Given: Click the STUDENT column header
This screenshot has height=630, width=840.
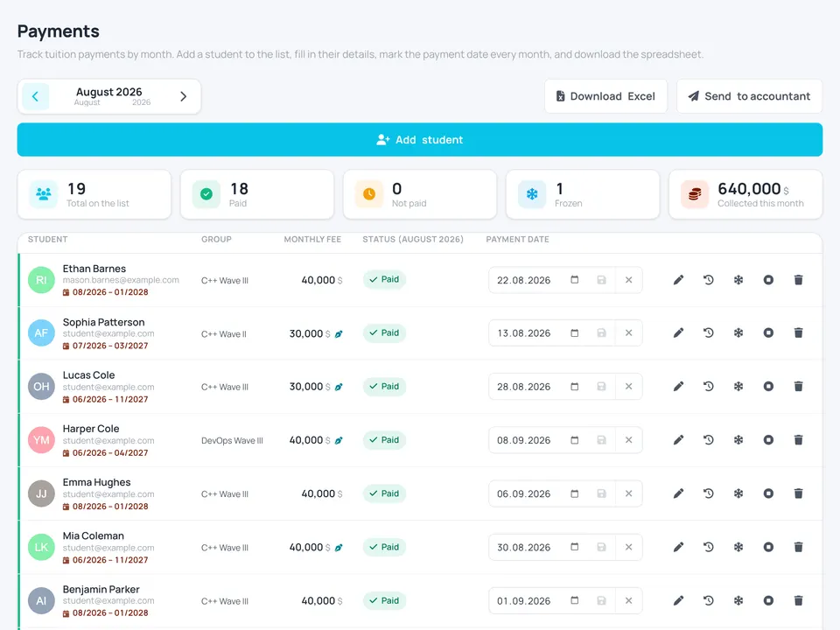Looking at the screenshot, I should [47, 240].
